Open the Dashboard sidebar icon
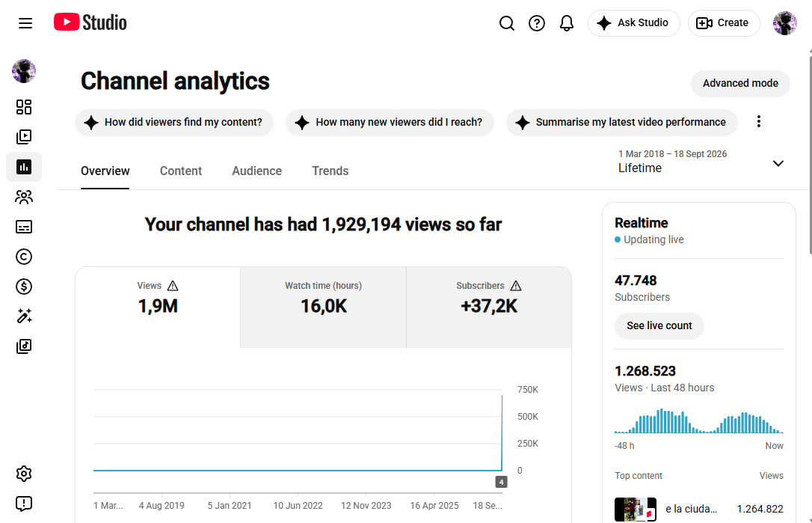The height and width of the screenshot is (523, 812). 24,107
